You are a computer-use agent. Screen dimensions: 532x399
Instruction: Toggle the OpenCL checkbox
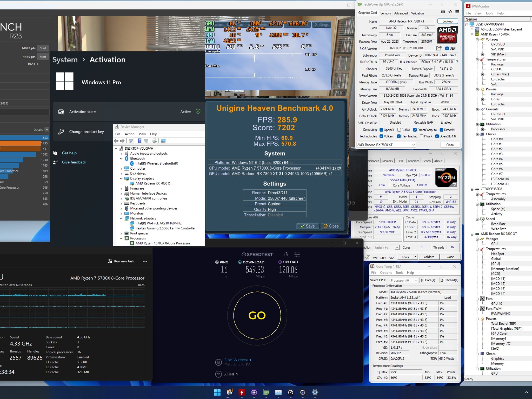pos(381,130)
